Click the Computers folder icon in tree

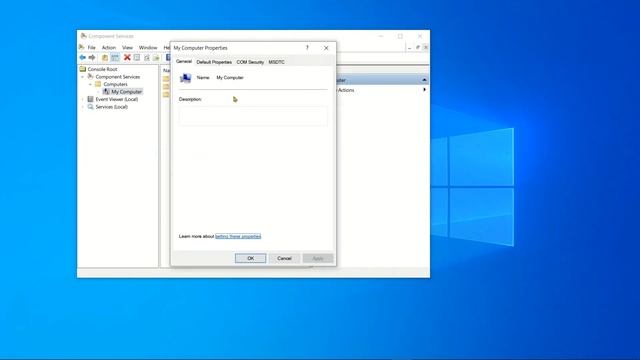98,84
